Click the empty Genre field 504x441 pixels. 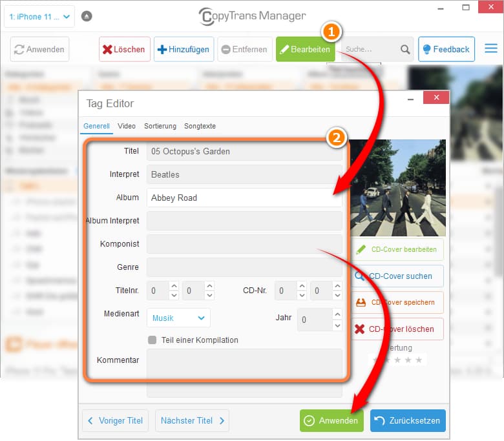[244, 267]
